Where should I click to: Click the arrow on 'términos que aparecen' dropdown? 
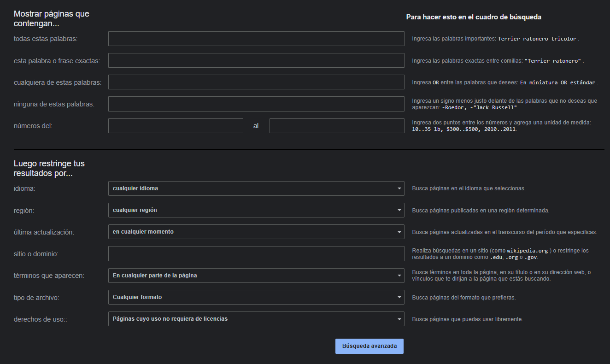click(399, 276)
